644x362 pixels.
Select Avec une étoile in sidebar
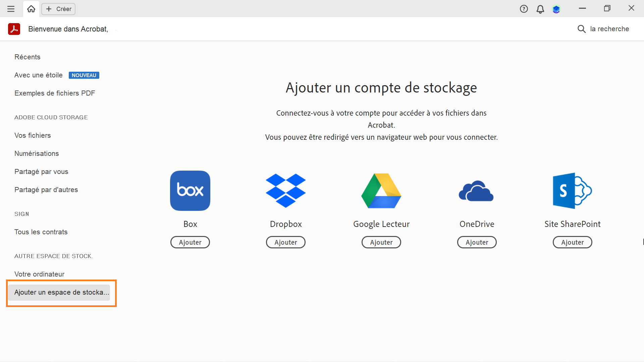coord(39,75)
